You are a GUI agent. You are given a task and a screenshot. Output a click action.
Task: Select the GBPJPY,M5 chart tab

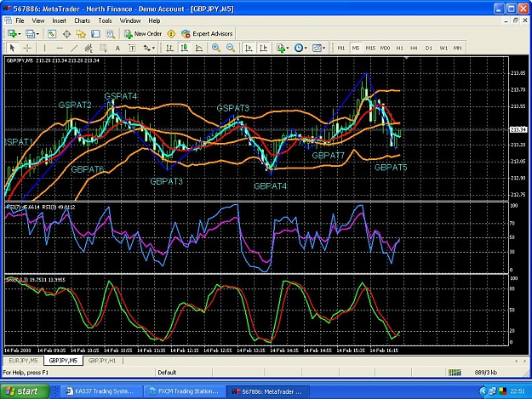[x=63, y=361]
